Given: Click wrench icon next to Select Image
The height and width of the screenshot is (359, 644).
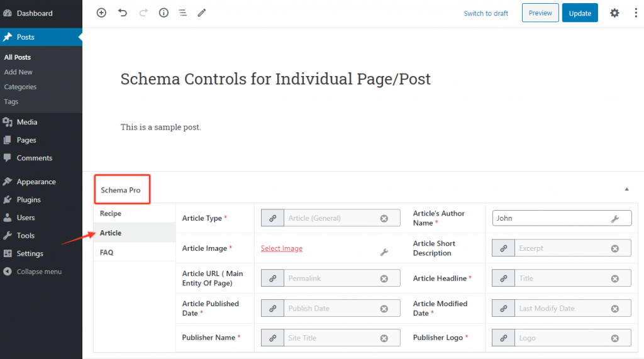Looking at the screenshot, I should click(384, 252).
